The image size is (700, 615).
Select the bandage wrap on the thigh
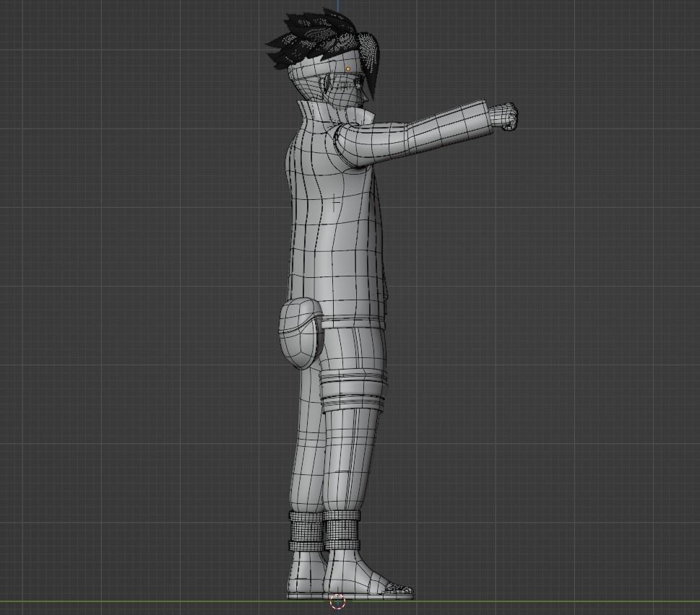[x=353, y=391]
